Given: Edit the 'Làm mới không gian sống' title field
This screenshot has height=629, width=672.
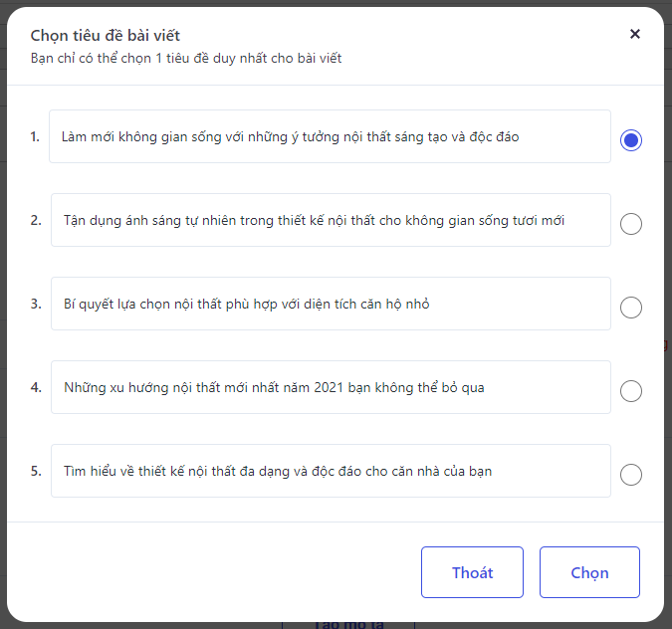Looking at the screenshot, I should 330,136.
